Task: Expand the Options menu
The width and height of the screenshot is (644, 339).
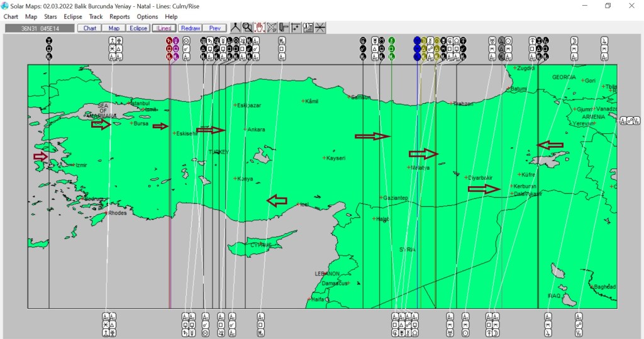Action: [147, 17]
